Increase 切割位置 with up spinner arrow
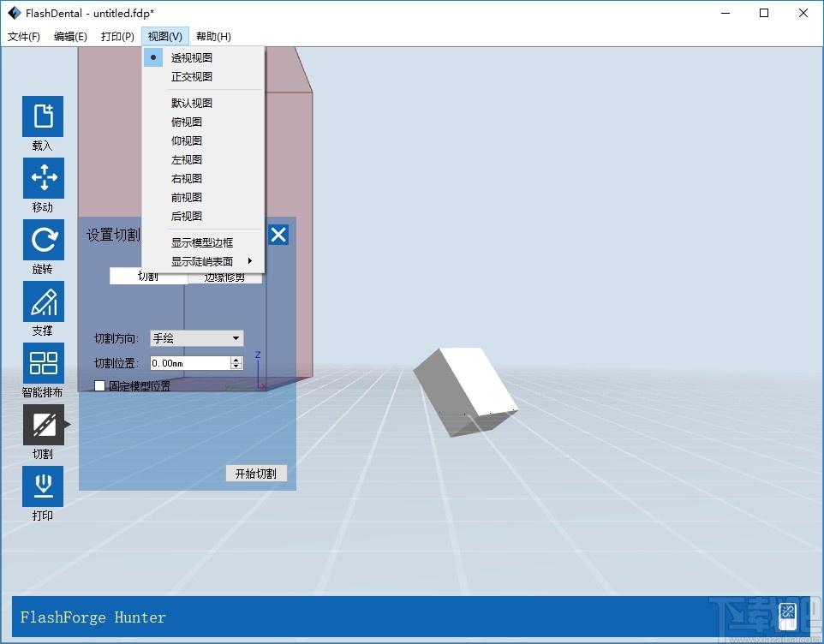 236,360
